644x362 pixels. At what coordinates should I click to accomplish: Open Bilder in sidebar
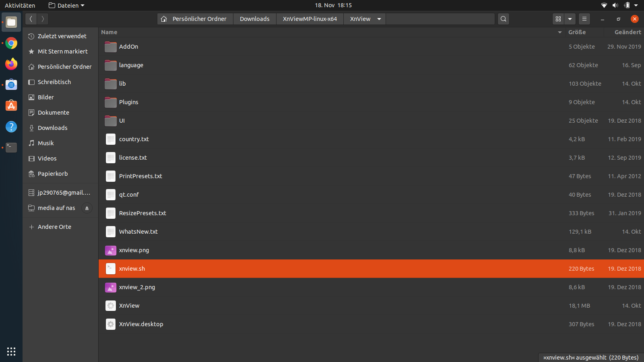click(60, 97)
